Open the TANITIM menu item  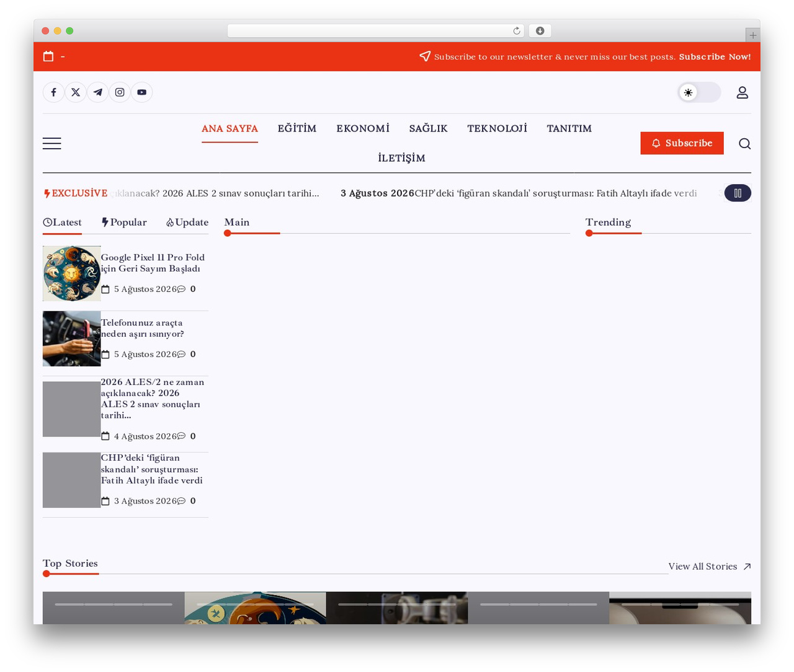point(569,128)
